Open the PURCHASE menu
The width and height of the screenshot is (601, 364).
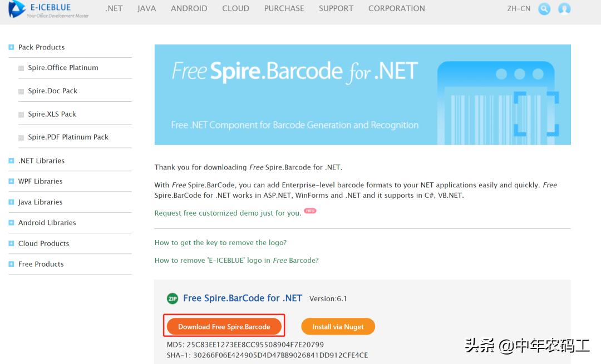pyautogui.click(x=284, y=8)
